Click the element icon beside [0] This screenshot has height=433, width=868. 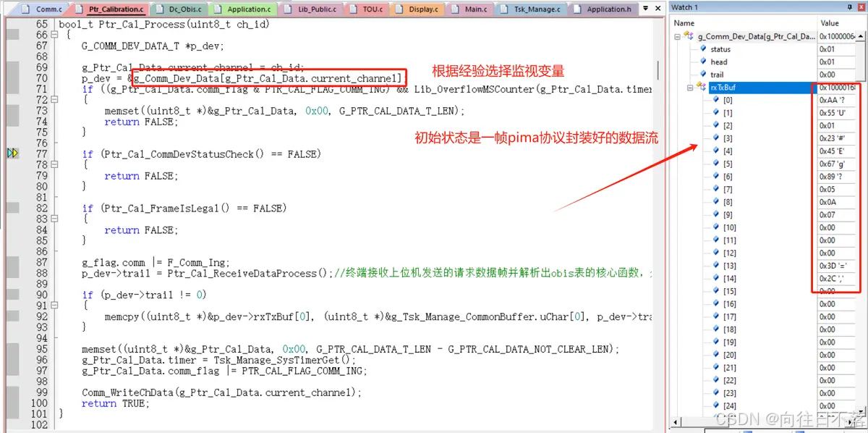coord(716,100)
